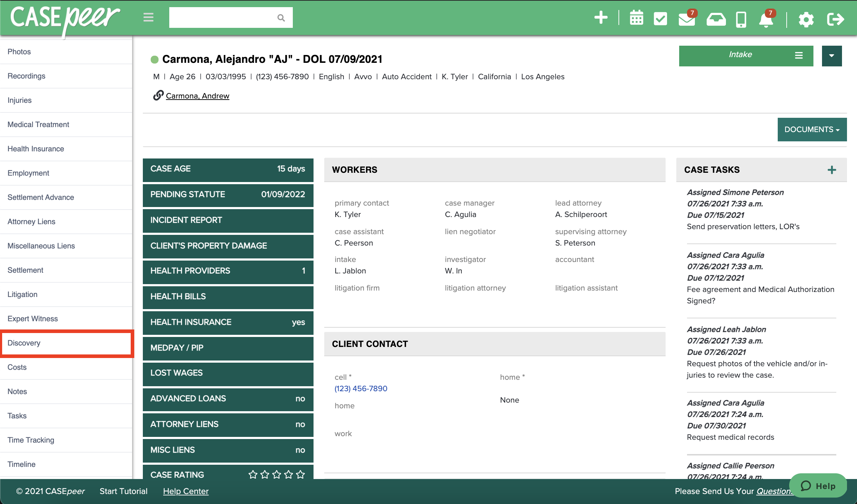Toggle the sidebar with the hamburger icon
857x504 pixels.
coord(148,17)
